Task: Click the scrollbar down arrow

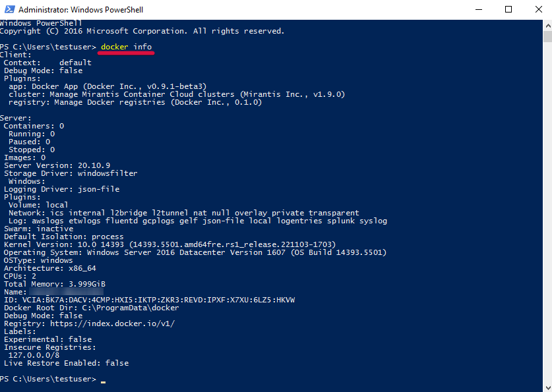Action: [x=548, y=387]
